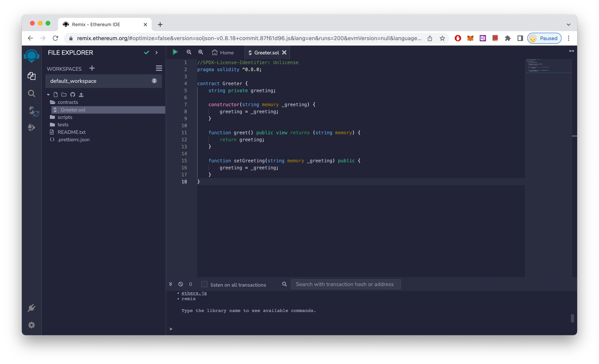Open the Plugin manager plug icon
Viewport: 599px width, 364px height.
(31, 308)
